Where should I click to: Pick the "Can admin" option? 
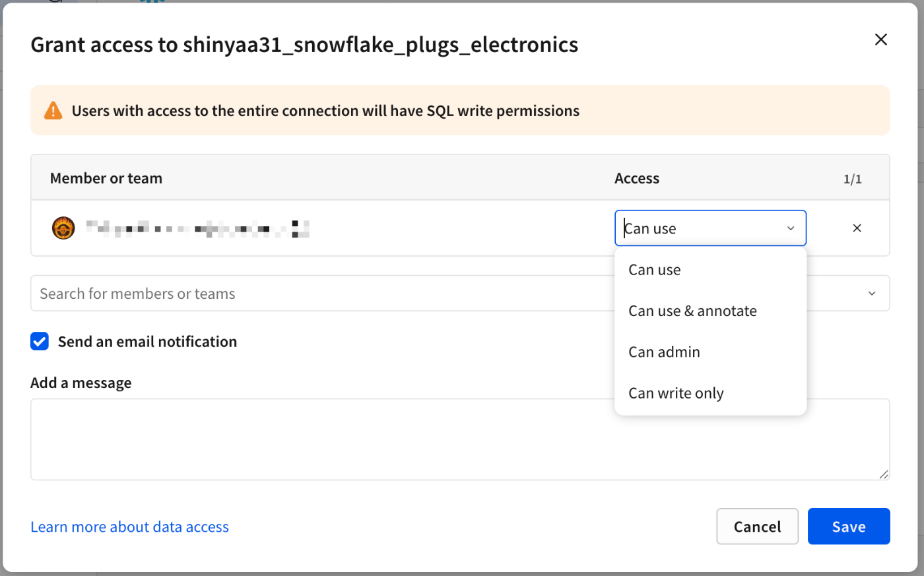coord(664,352)
